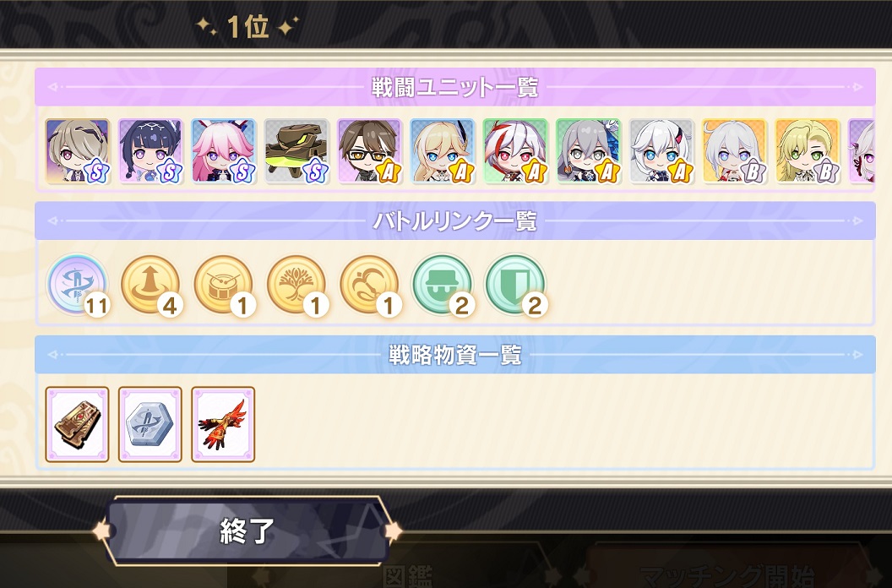Open the up-arrow battle link icon
Screen dimensions: 892x588
(x=150, y=285)
